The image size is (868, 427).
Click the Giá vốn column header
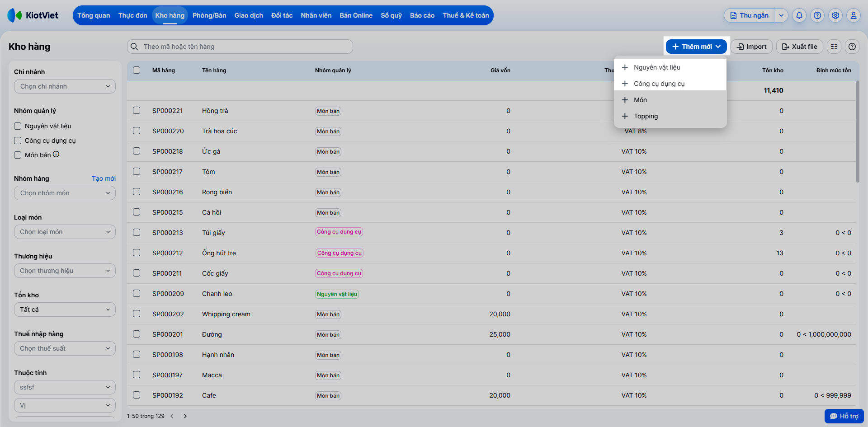click(500, 70)
